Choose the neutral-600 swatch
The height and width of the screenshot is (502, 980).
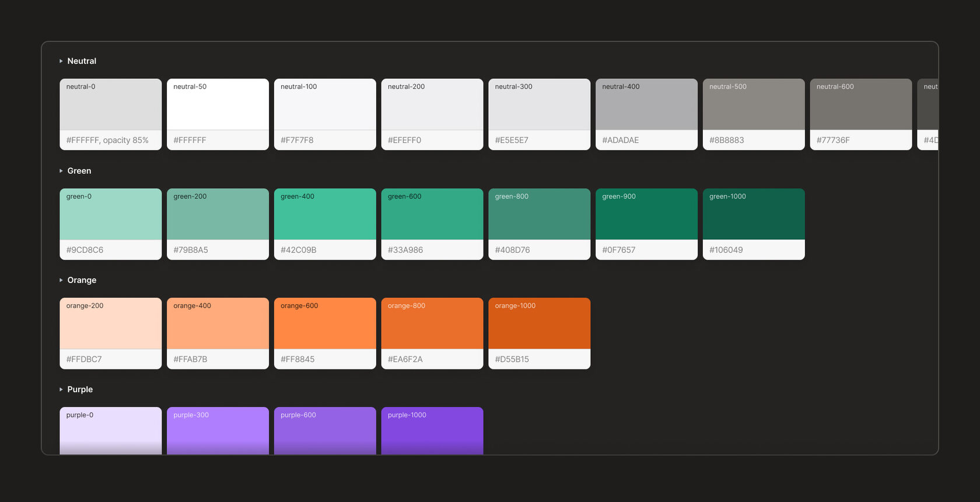point(861,104)
